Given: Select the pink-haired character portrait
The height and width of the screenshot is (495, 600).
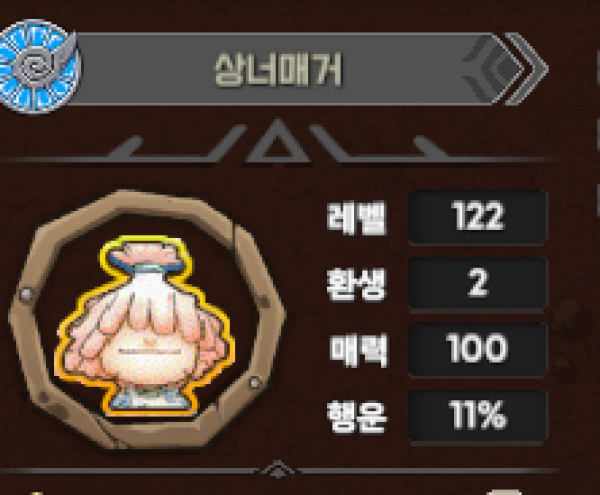Looking at the screenshot, I should (145, 326).
